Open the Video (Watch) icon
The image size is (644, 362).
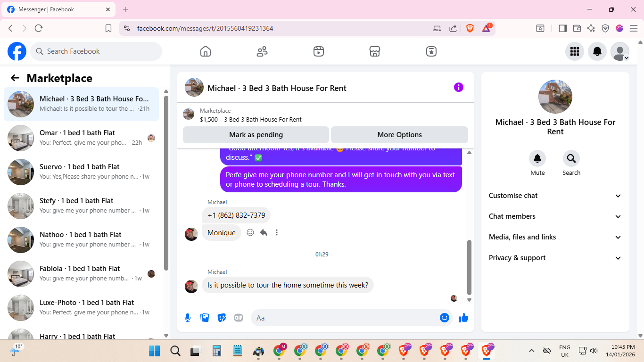pos(319,51)
